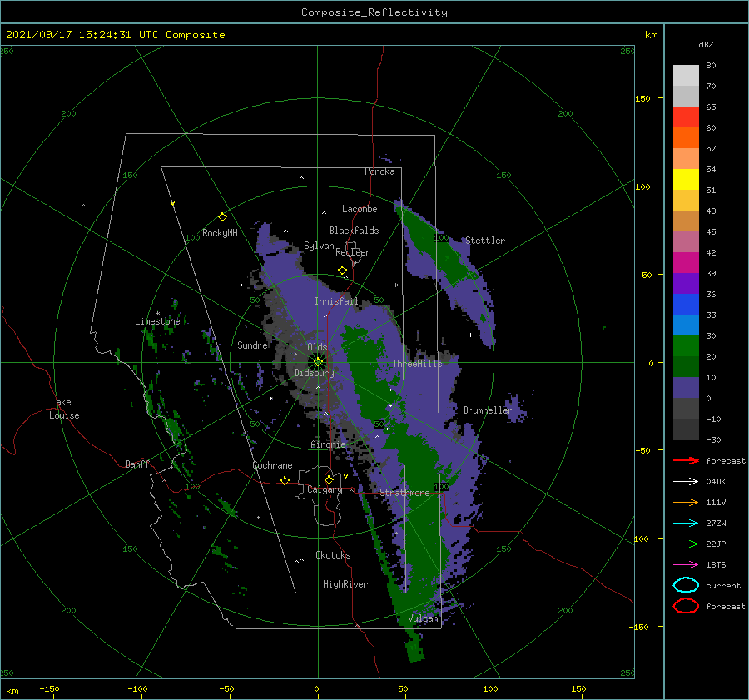Click the dBZ legend heading

point(706,44)
